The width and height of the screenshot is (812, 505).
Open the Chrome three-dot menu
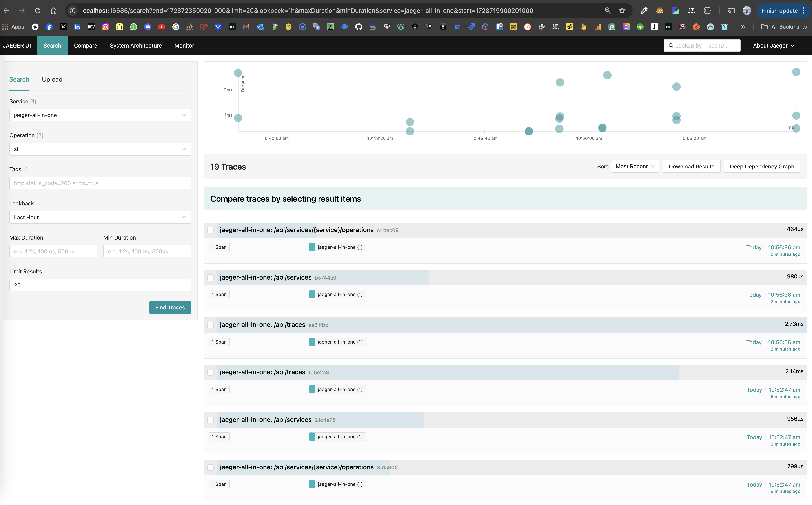(x=804, y=11)
